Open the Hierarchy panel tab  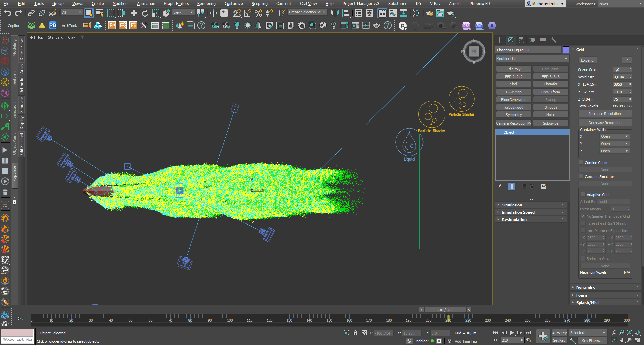(521, 40)
